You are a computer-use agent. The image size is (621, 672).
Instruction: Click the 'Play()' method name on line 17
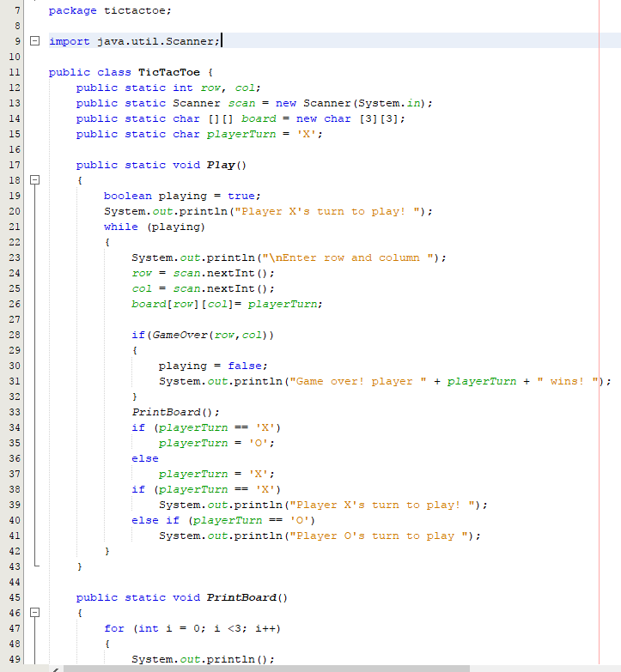(227, 165)
